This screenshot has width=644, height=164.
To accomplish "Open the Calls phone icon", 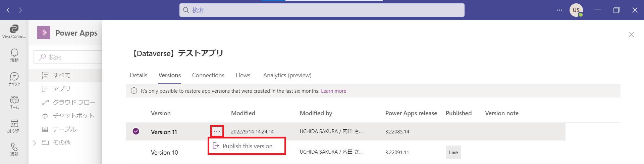I will (x=14, y=149).
